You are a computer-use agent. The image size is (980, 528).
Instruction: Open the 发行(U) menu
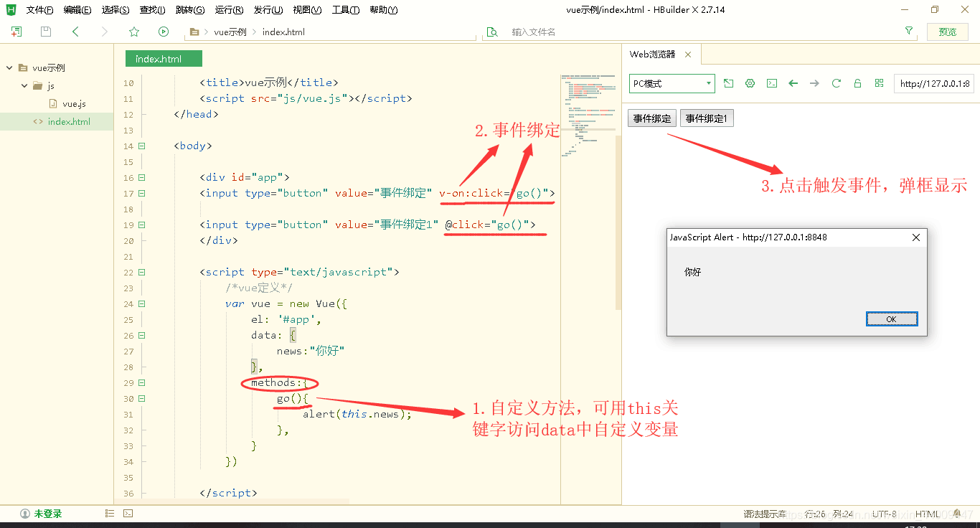click(268, 10)
